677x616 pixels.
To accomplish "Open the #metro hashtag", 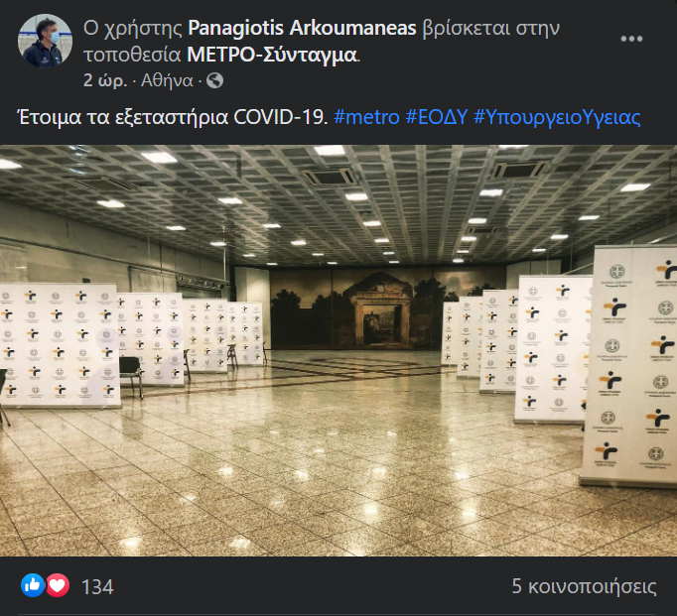I will click(366, 117).
